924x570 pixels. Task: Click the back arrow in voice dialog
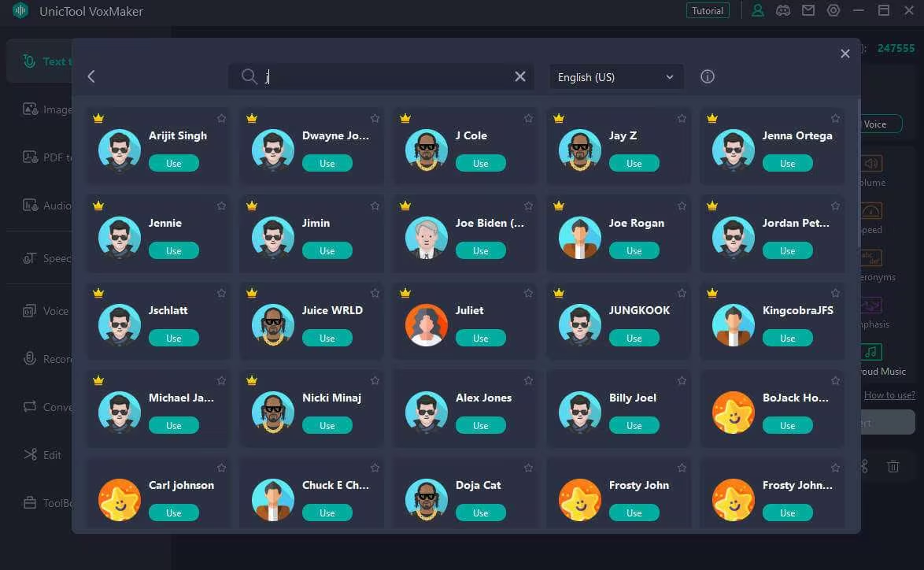click(91, 76)
